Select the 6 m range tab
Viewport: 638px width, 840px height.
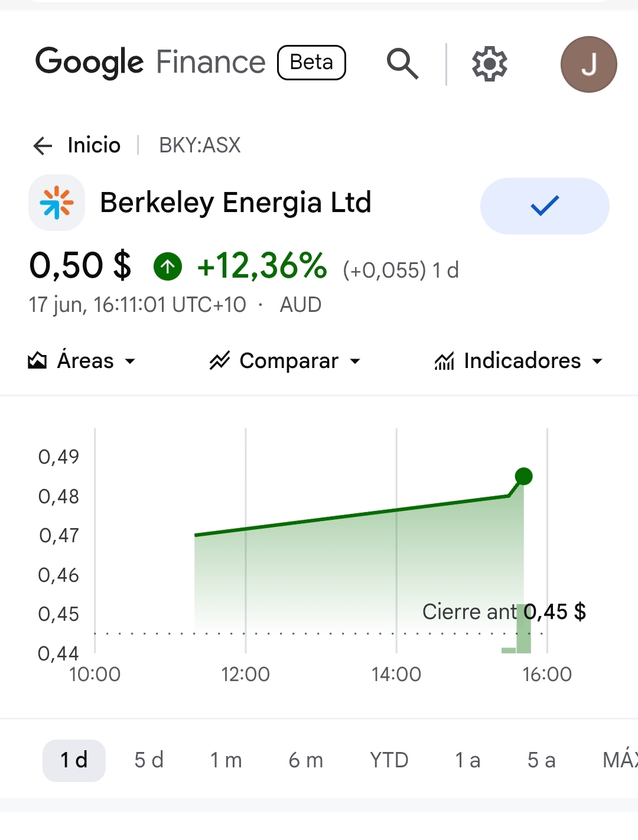click(306, 760)
